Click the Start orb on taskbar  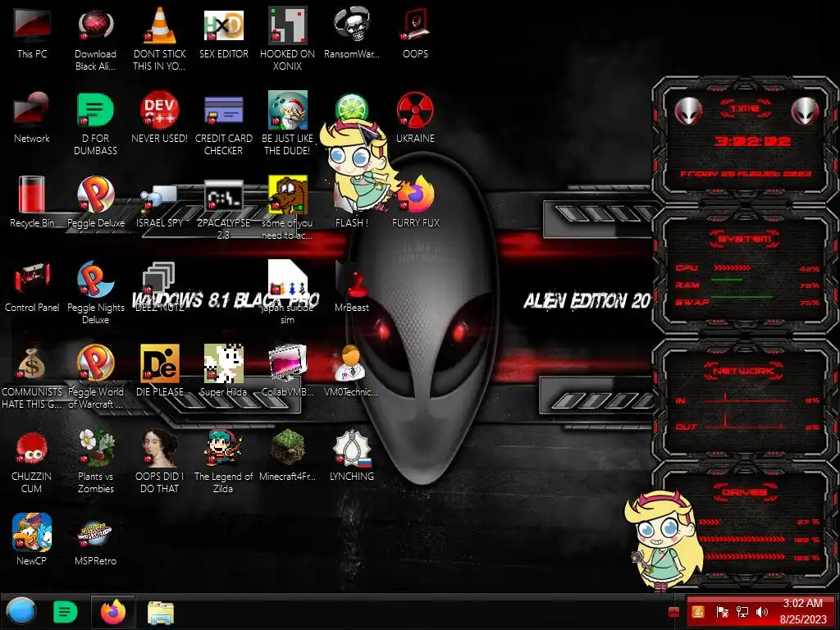[x=21, y=612]
